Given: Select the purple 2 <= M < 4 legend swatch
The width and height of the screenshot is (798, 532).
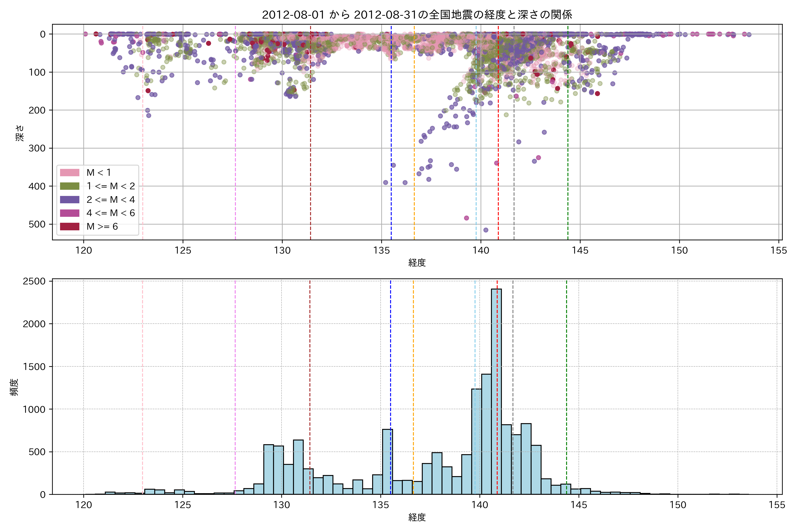Looking at the screenshot, I should point(70,199).
